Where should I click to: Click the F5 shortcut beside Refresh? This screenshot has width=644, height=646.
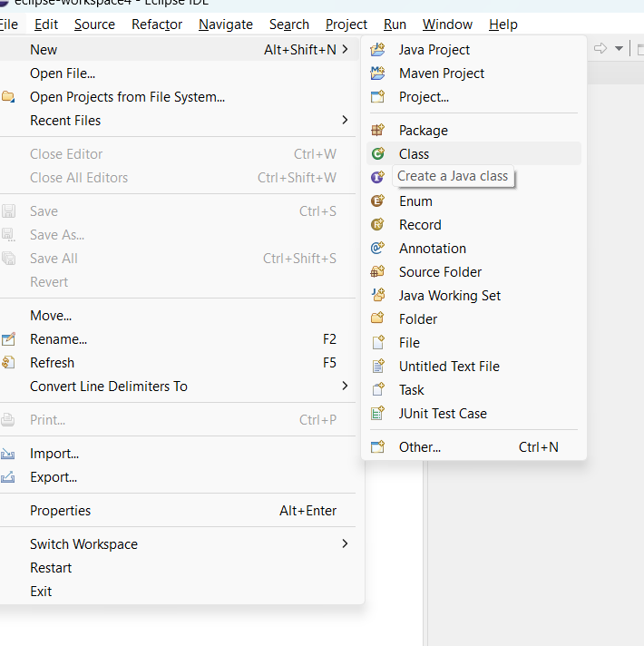329,363
